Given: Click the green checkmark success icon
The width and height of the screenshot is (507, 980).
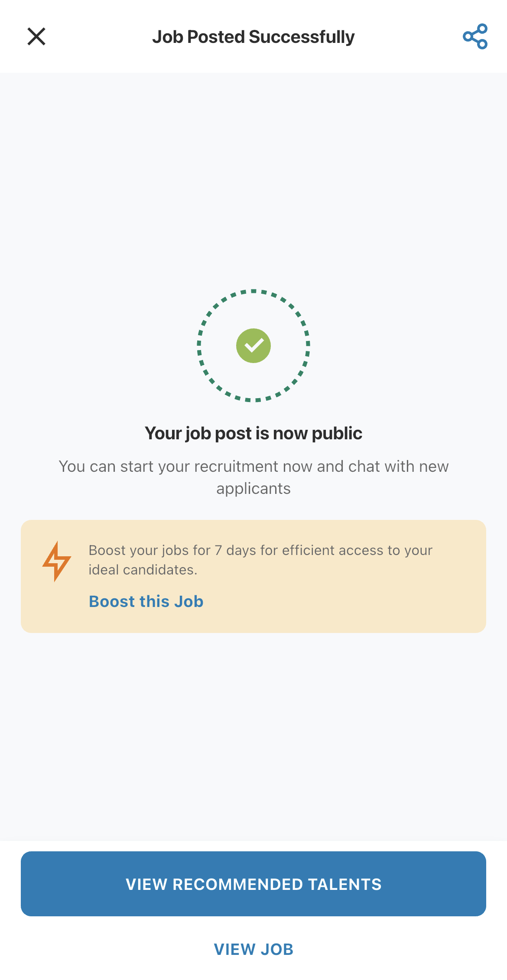Looking at the screenshot, I should pyautogui.click(x=253, y=346).
